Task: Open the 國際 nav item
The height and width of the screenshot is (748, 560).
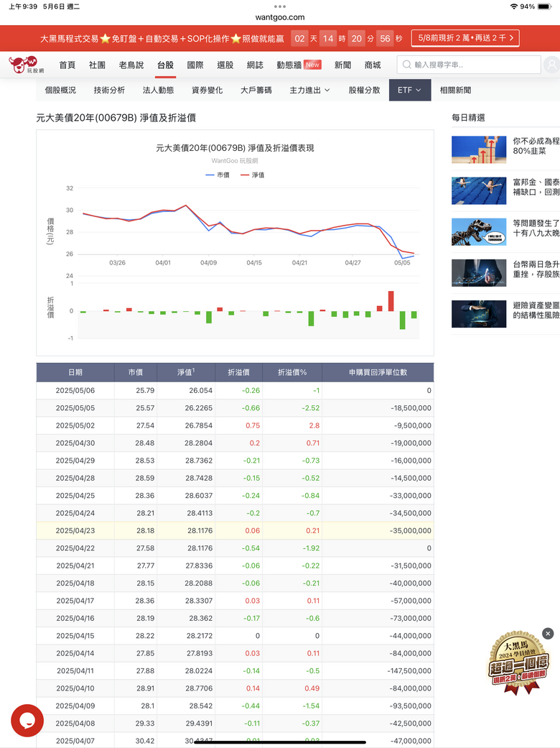Action: click(195, 65)
